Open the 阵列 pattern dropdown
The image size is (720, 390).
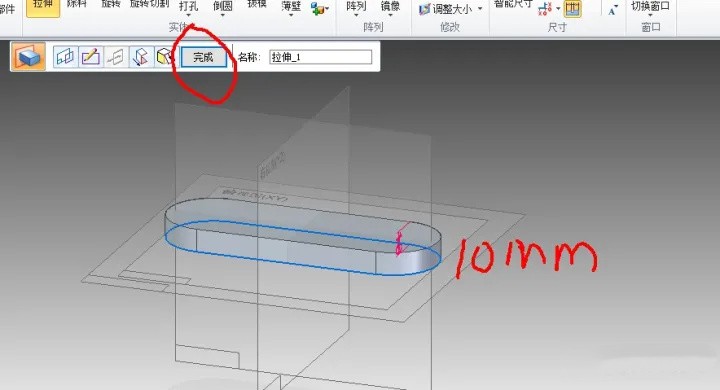click(x=356, y=9)
